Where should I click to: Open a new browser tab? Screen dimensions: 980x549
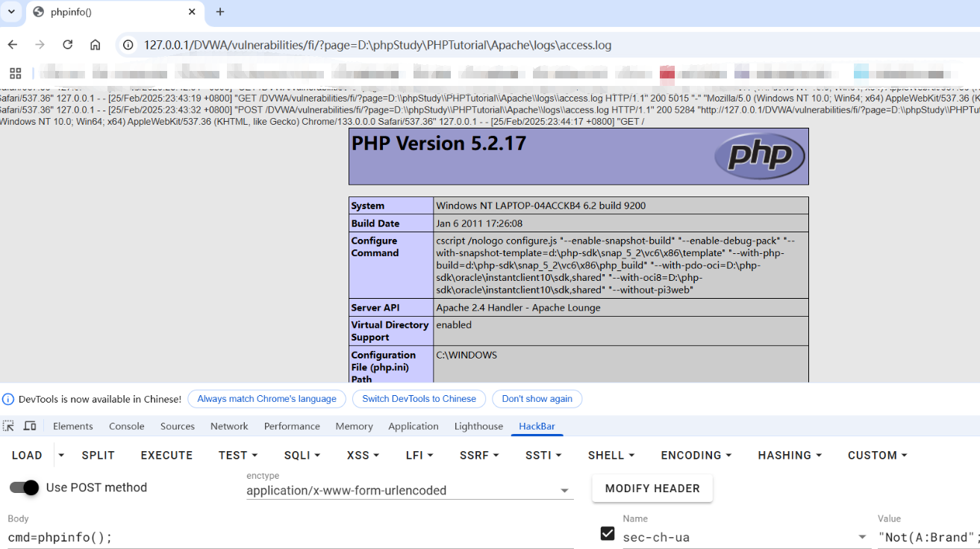tap(220, 12)
